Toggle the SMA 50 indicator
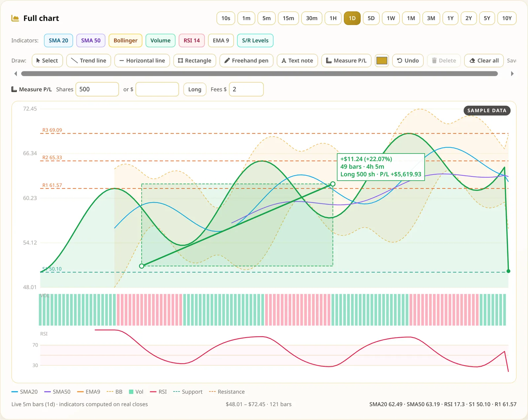Viewport: 528px width, 420px height. (x=91, y=40)
